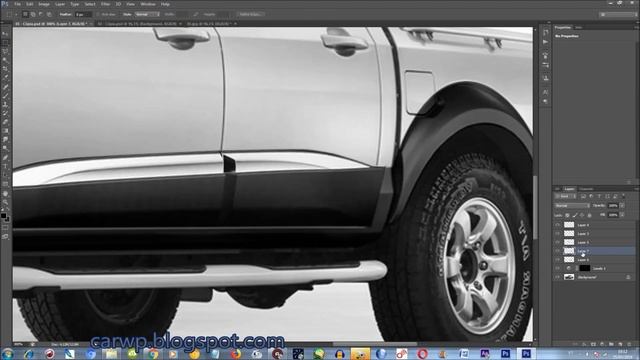Open the File menu

[18, 4]
